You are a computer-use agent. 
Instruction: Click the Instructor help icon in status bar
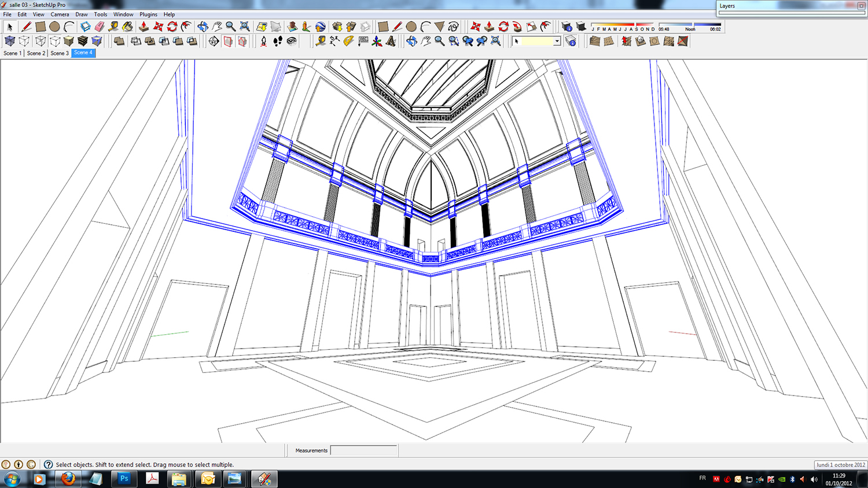(x=48, y=464)
